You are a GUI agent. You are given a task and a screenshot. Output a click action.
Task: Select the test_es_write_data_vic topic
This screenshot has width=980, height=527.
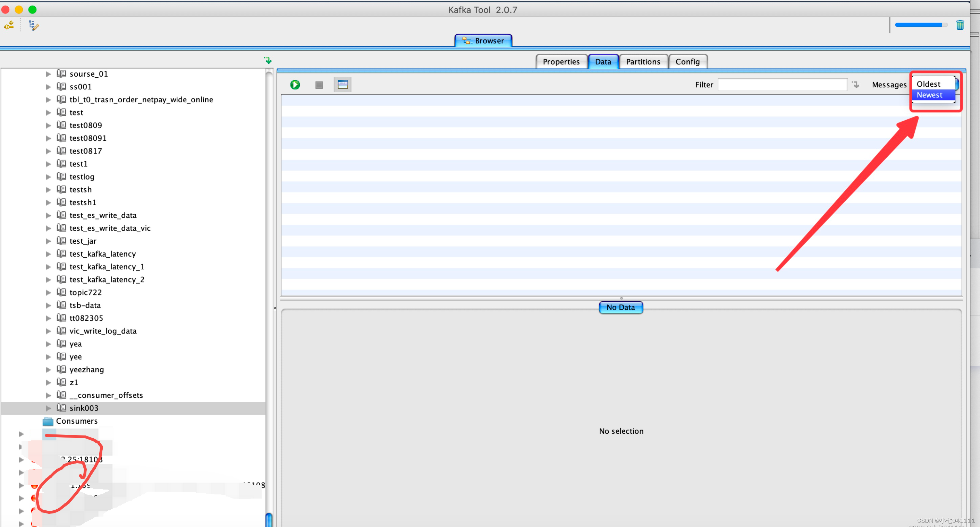point(110,228)
